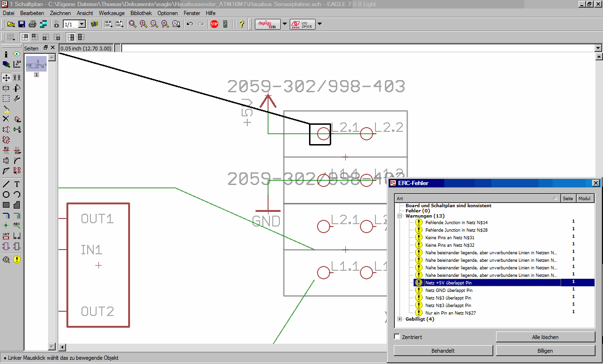Toggle the Show eye tool
The image size is (603, 364).
pyautogui.click(x=17, y=54)
